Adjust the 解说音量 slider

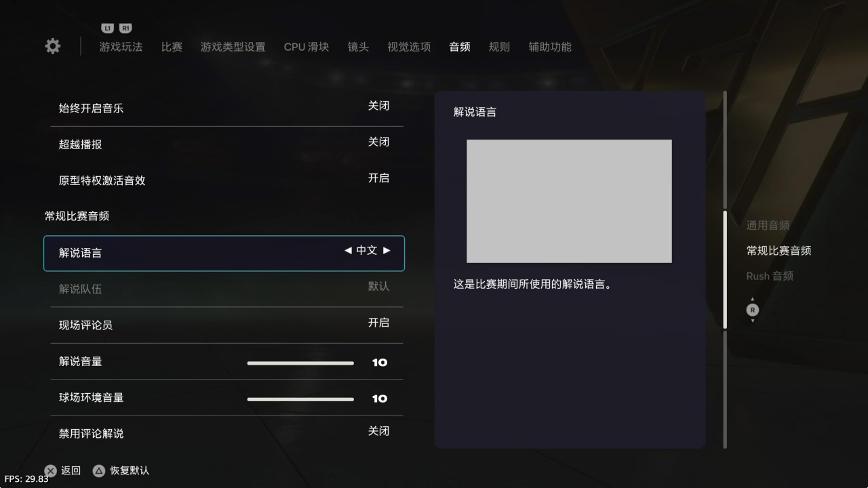click(300, 363)
